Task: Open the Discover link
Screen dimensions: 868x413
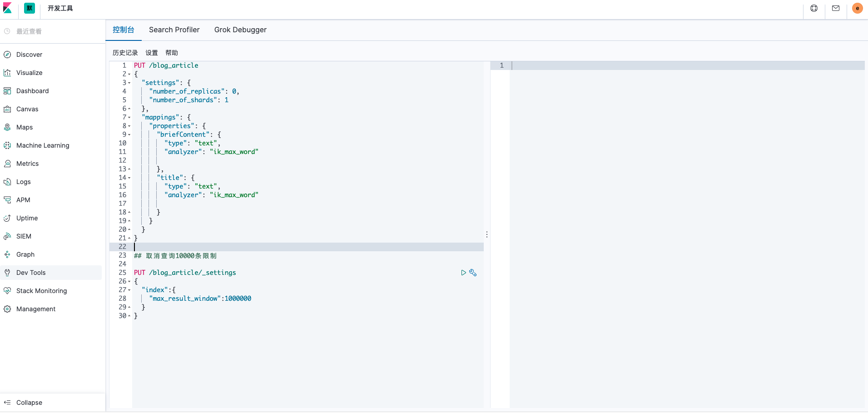Action: [x=29, y=55]
